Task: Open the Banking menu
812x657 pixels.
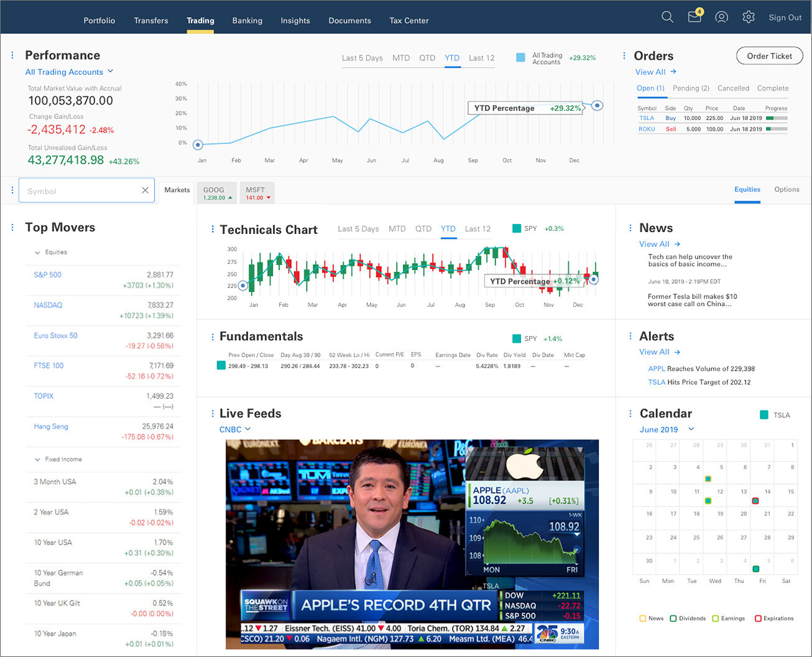Action: click(247, 21)
